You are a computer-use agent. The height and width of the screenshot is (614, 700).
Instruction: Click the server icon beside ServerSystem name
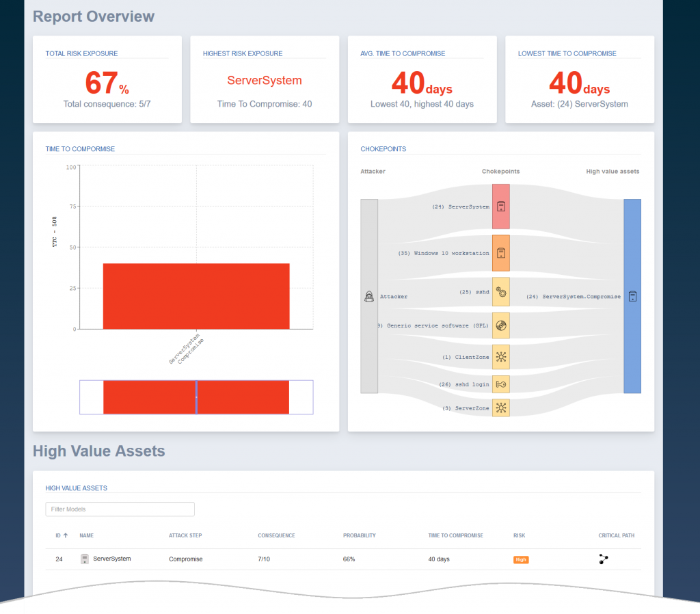tap(84, 559)
